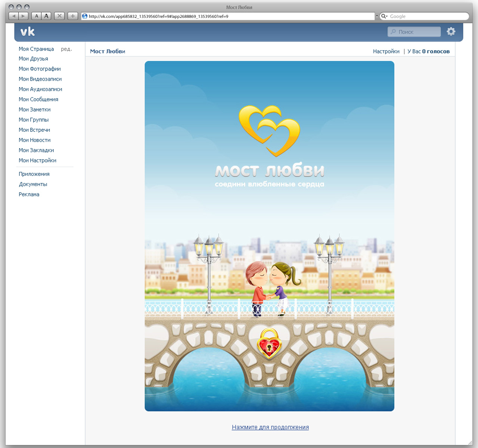Open Мои Заметки
The height and width of the screenshot is (448, 478).
[x=35, y=109]
